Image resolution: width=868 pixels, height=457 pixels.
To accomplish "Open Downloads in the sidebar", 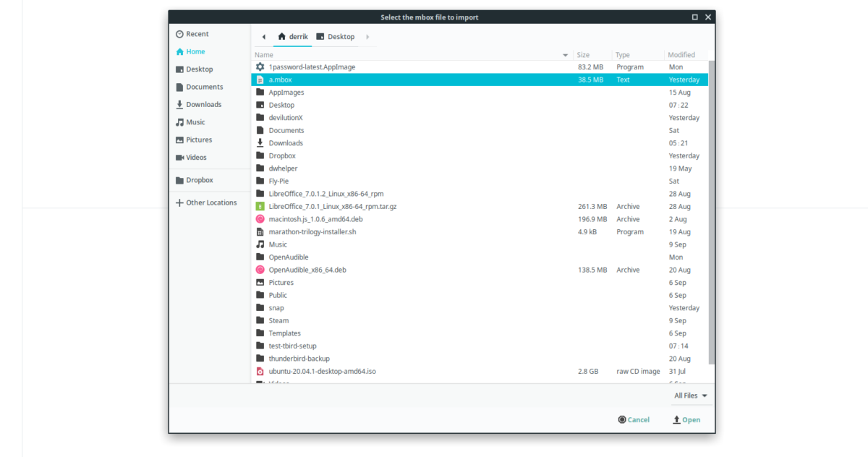I will click(198, 104).
